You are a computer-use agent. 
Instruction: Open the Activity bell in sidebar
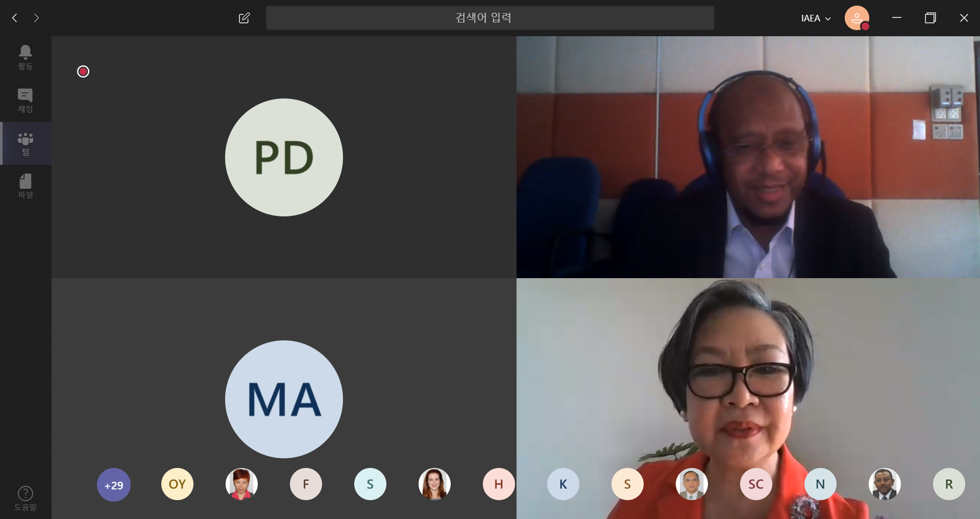(x=25, y=57)
